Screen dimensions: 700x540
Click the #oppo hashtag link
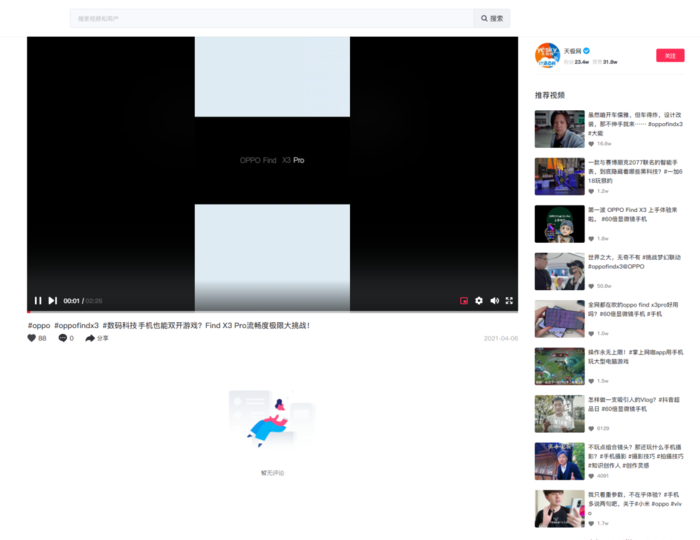point(39,325)
